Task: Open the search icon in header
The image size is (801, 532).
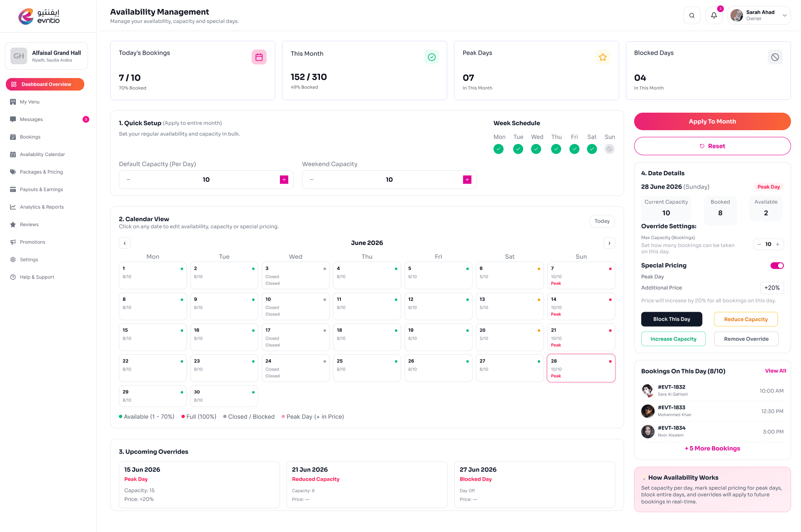Action: [x=692, y=15]
